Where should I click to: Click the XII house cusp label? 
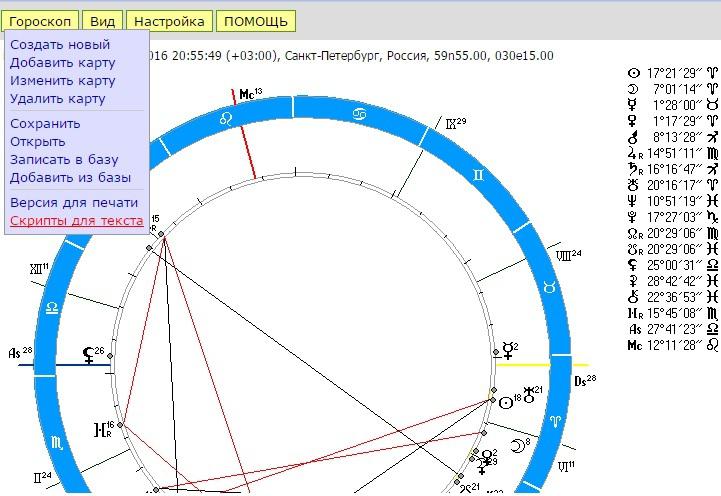click(x=39, y=268)
